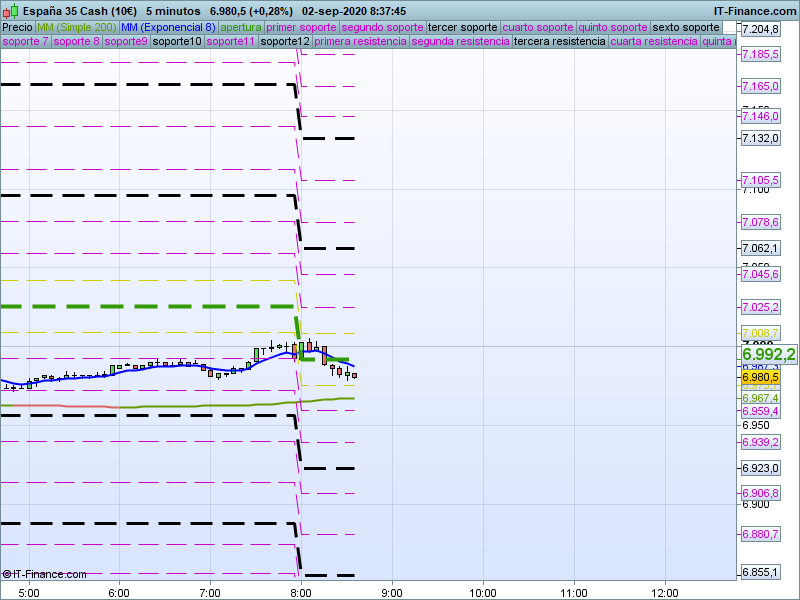Select the soporte12 label

click(x=285, y=41)
